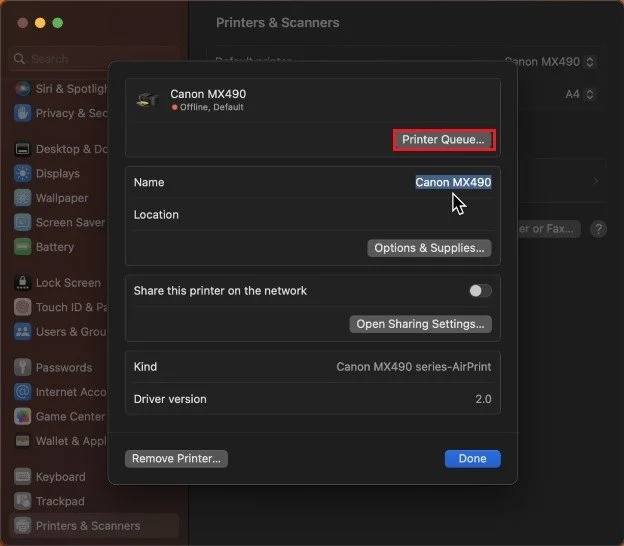This screenshot has width=624, height=546.
Task: Click the Privacy & Security hand icon
Action: 22,113
